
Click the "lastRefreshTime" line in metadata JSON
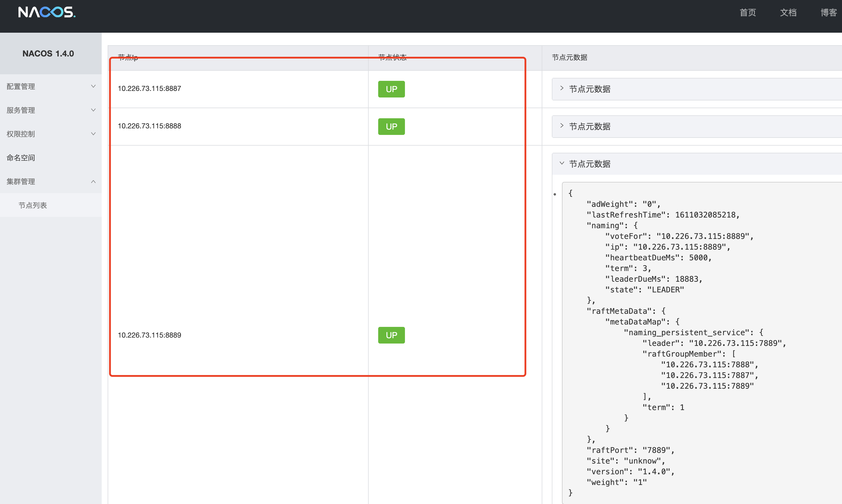(x=663, y=215)
